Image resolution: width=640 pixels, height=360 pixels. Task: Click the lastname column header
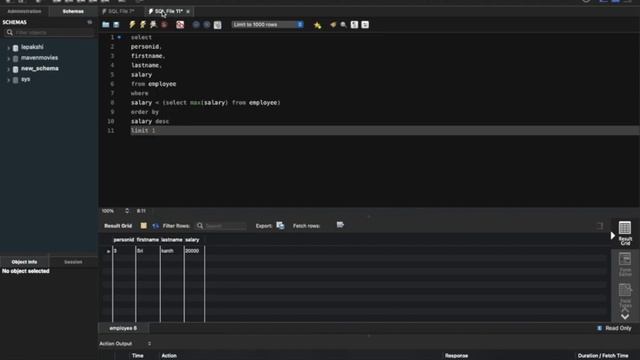[x=172, y=240]
